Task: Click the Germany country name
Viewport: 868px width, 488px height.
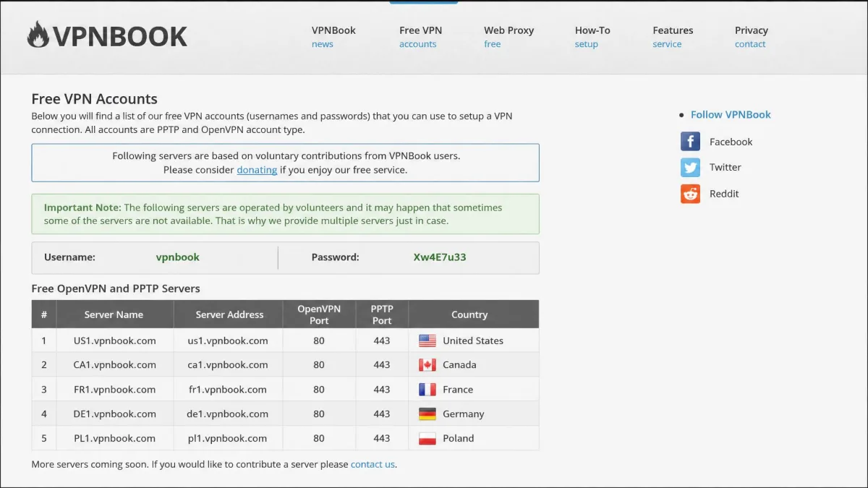Action: pos(464,414)
